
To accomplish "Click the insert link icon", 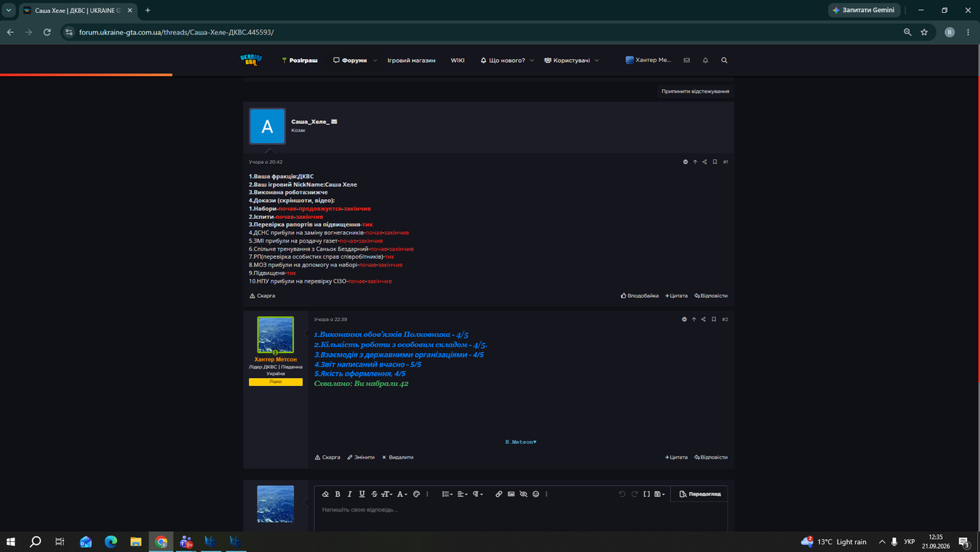I will (x=499, y=494).
